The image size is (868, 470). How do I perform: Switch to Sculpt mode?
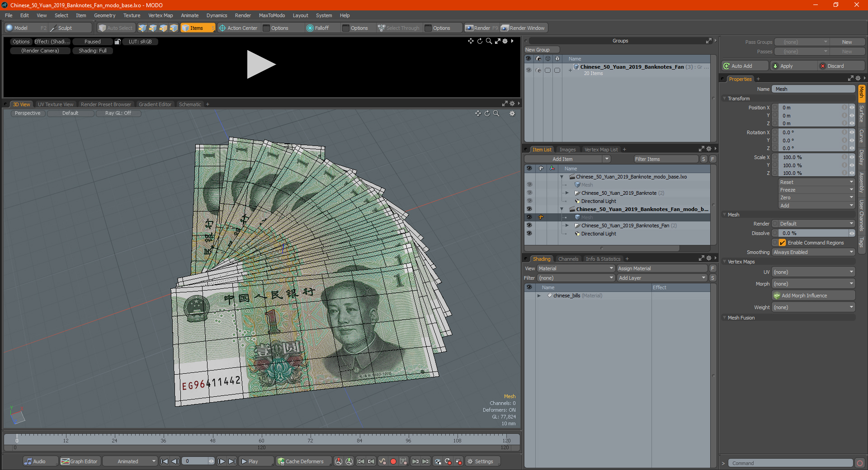pos(71,28)
